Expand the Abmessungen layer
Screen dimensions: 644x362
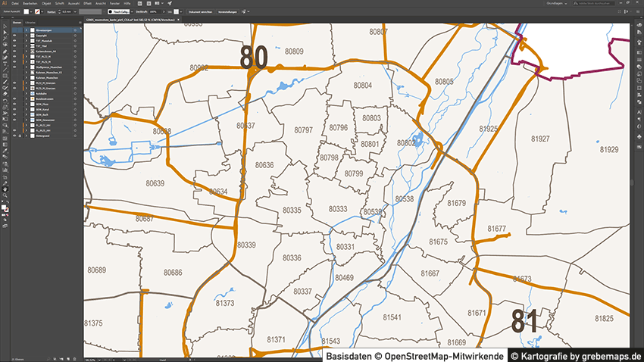25,30
